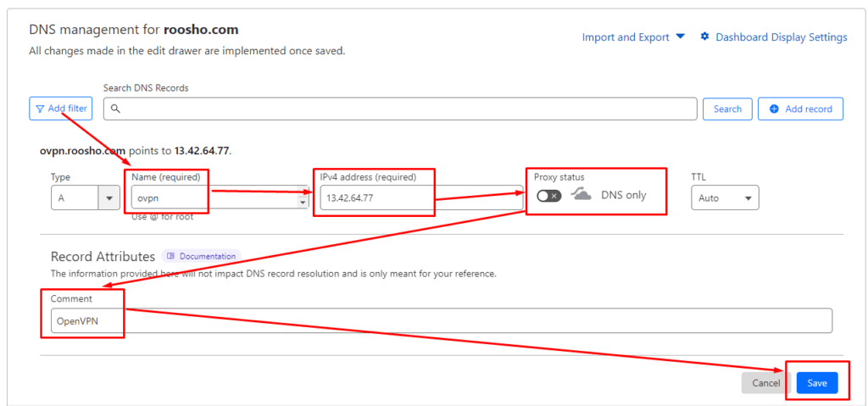Click the Name field dropdown arrow

[303, 203]
